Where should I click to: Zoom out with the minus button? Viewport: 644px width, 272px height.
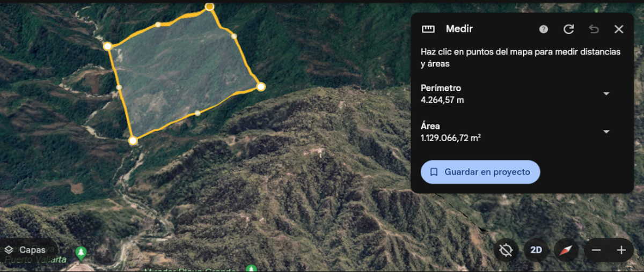point(596,250)
